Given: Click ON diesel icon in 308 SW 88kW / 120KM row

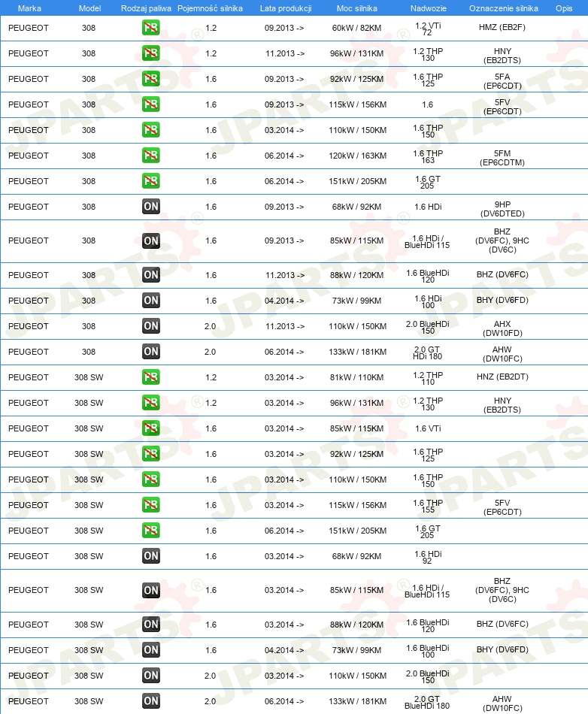Looking at the screenshot, I should coord(150,625).
